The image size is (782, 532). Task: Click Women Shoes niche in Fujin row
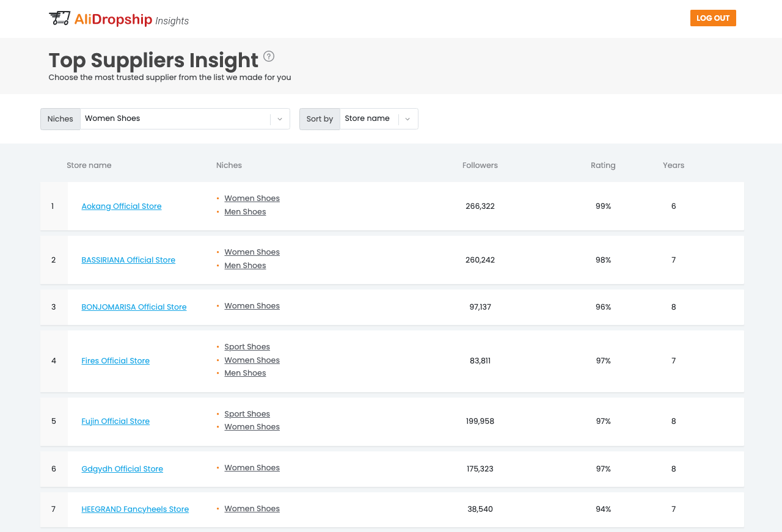click(x=252, y=427)
